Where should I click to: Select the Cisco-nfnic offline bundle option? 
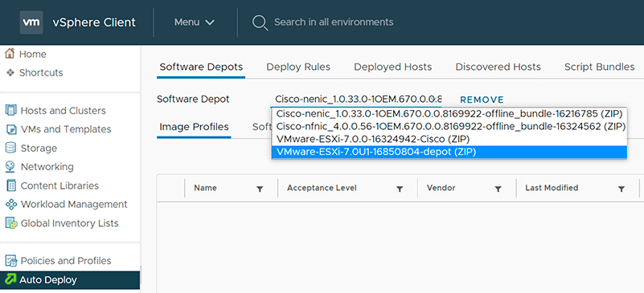tap(449, 126)
